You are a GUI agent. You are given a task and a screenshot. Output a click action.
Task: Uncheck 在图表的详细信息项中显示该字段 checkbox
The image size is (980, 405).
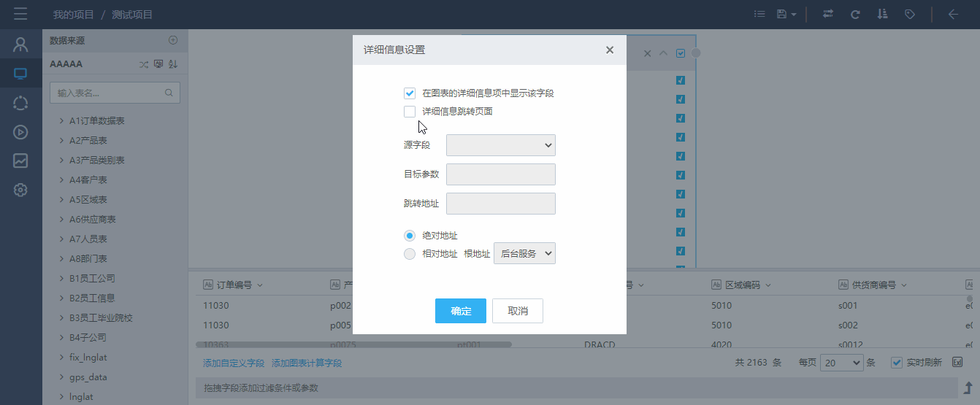tap(410, 93)
